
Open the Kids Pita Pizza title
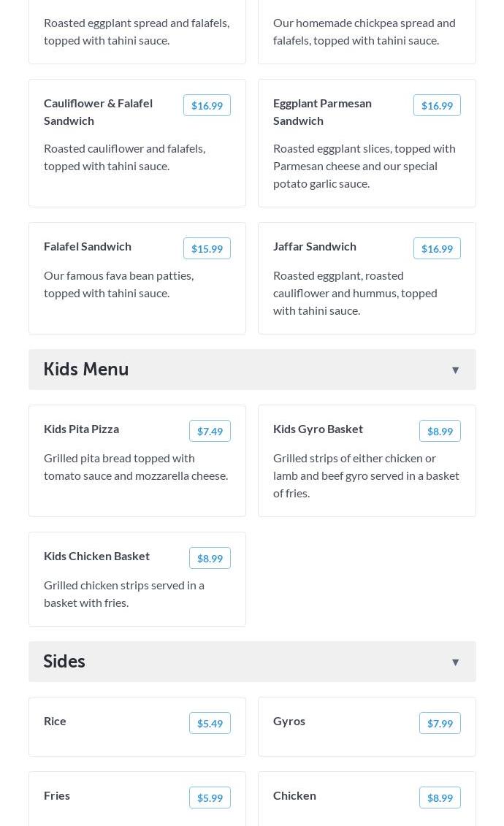point(81,429)
